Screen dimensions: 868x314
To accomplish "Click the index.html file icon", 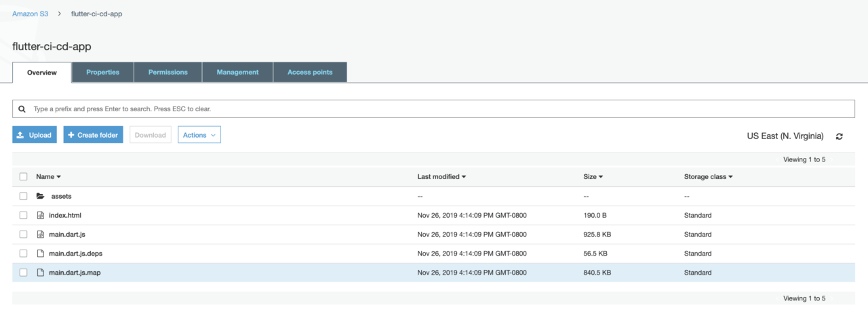I will point(41,216).
